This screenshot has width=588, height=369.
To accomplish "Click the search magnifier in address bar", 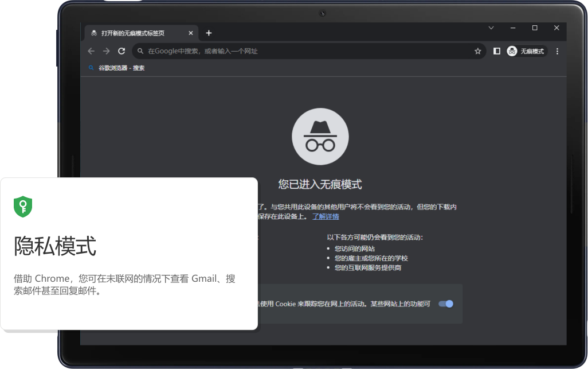I will click(x=140, y=51).
